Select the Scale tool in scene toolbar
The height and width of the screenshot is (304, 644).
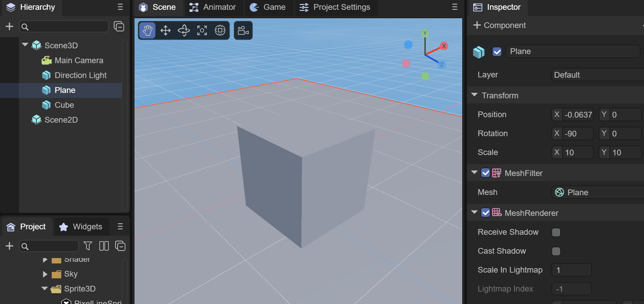point(202,31)
